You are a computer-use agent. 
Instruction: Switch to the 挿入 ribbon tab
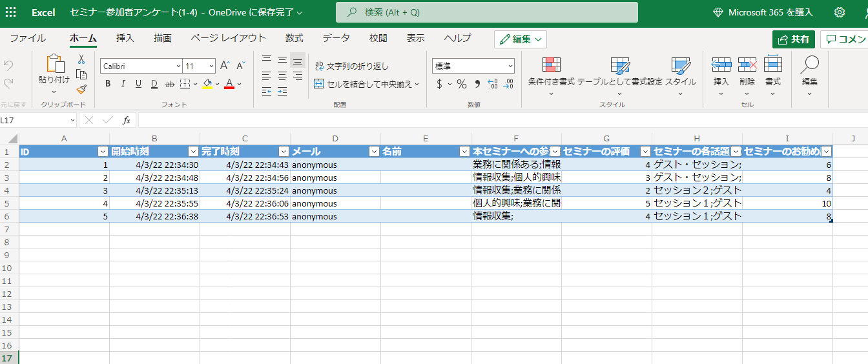tap(125, 38)
